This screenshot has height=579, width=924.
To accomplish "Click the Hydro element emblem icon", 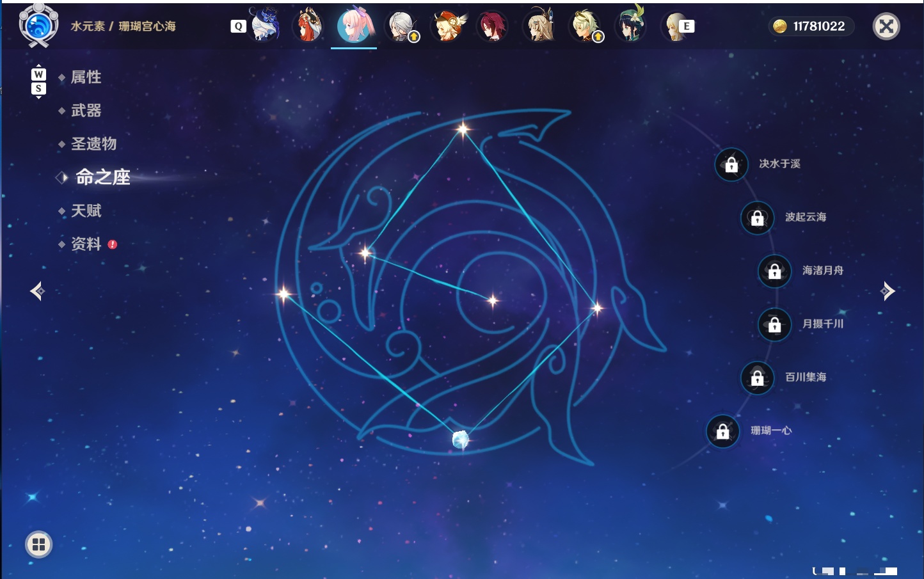I will point(38,26).
